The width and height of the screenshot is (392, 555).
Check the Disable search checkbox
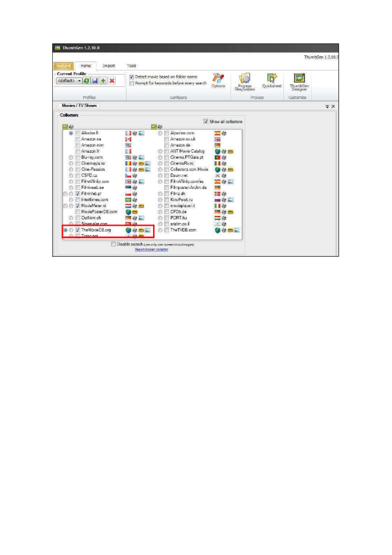113,244
